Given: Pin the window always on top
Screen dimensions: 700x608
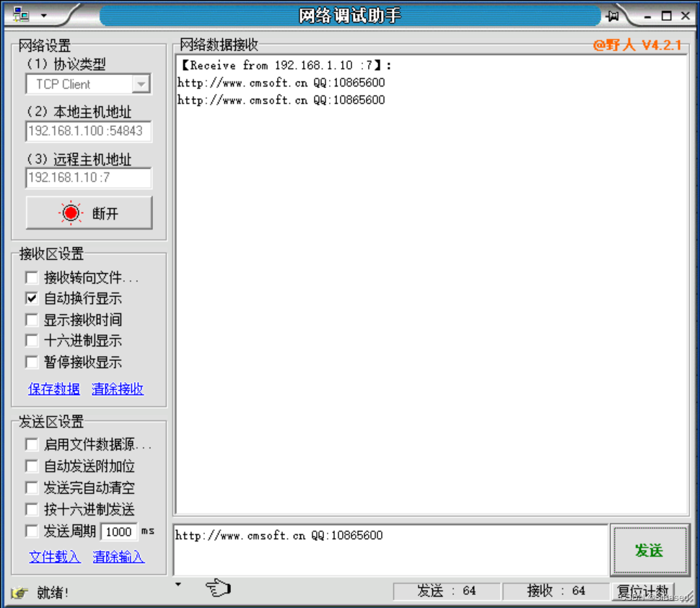Looking at the screenshot, I should pyautogui.click(x=612, y=14).
